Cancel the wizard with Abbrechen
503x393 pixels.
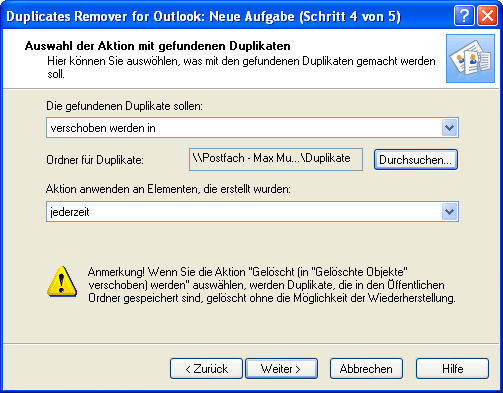[366, 369]
